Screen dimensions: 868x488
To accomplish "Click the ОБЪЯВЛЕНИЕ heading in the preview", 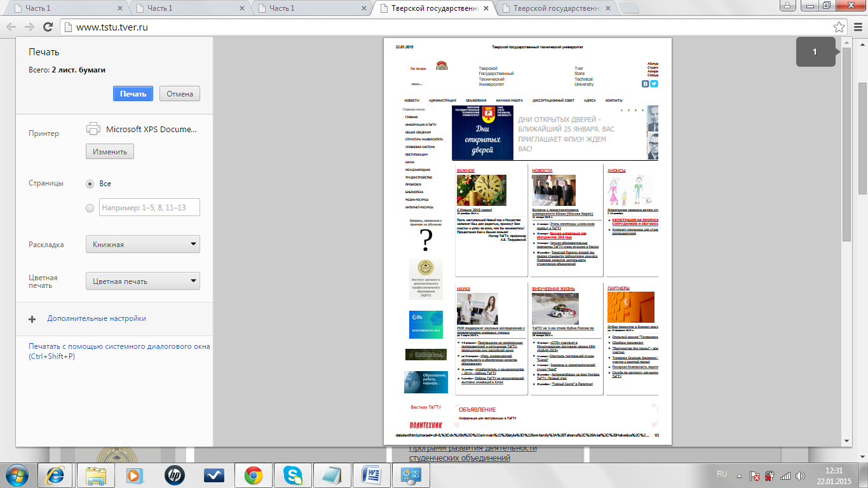I will pyautogui.click(x=477, y=410).
